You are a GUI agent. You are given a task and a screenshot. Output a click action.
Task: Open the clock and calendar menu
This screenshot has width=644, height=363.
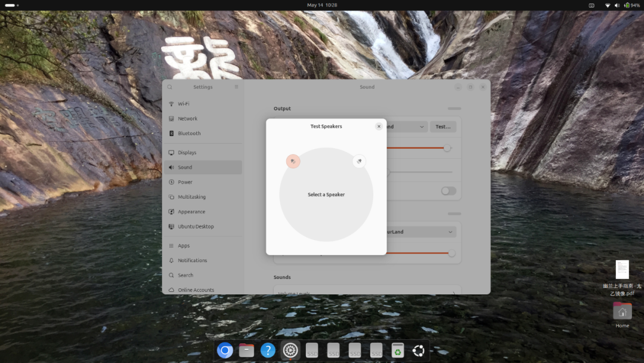point(322,5)
